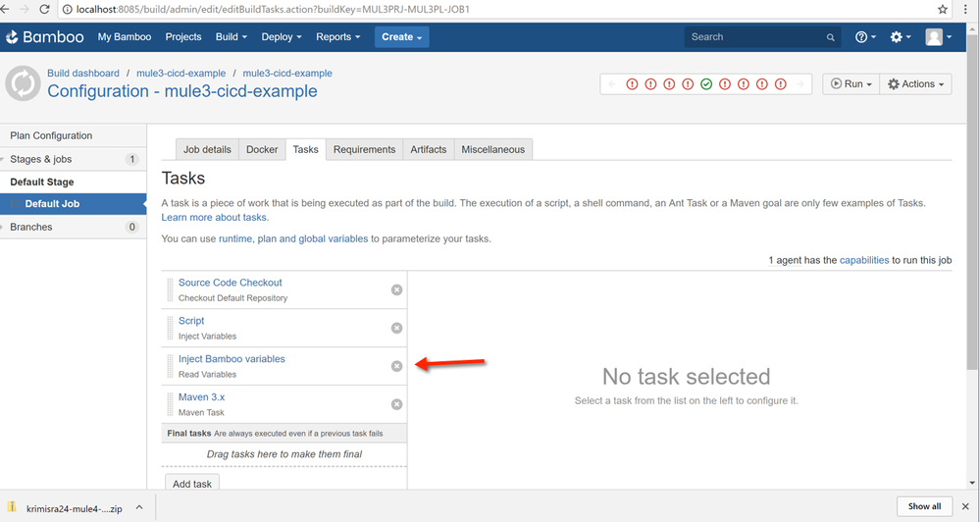Remove the Inject Bamboo variables task
Image resolution: width=980 pixels, height=522 pixels.
pos(396,366)
